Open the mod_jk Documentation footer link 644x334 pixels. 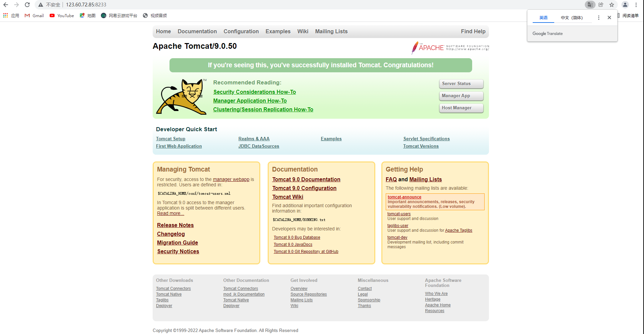(244, 294)
